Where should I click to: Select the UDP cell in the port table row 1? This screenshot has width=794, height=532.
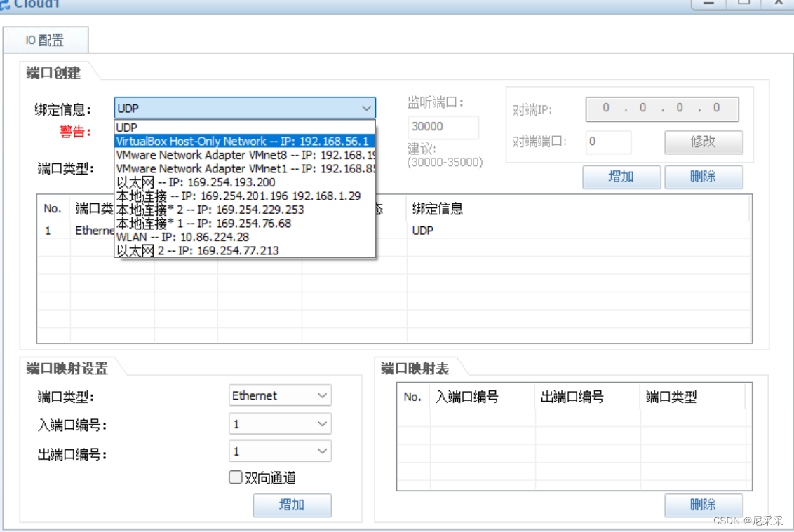click(x=577, y=231)
